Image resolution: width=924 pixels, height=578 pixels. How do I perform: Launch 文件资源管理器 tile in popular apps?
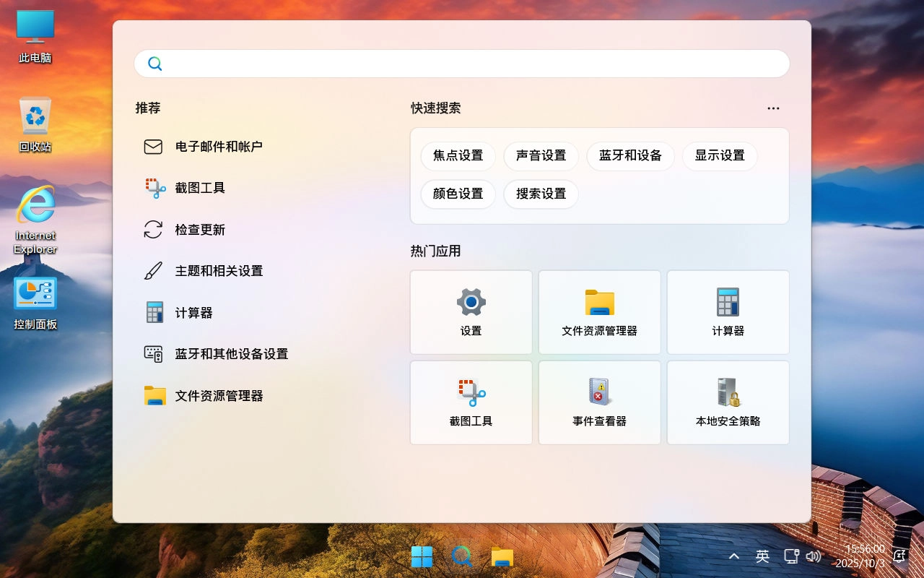[x=599, y=312]
